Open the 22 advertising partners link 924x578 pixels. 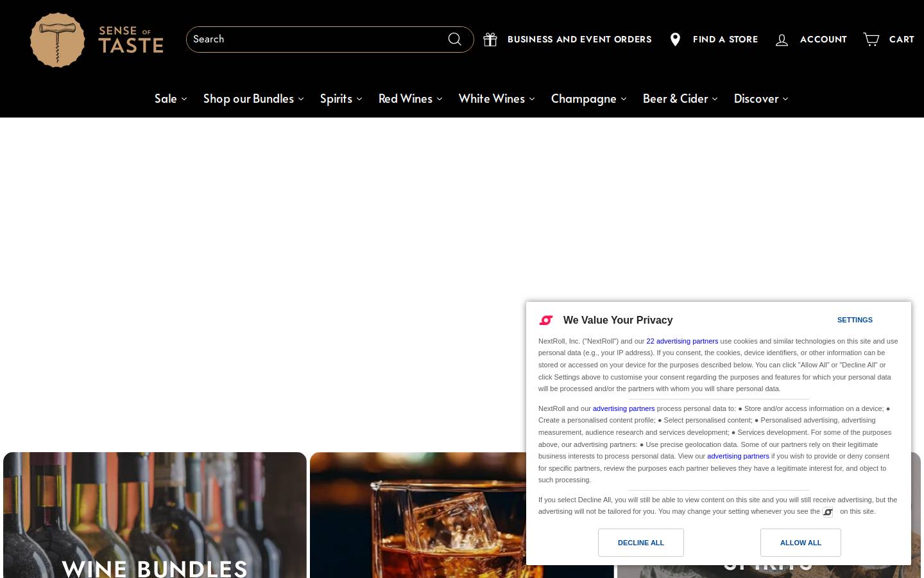click(x=682, y=341)
